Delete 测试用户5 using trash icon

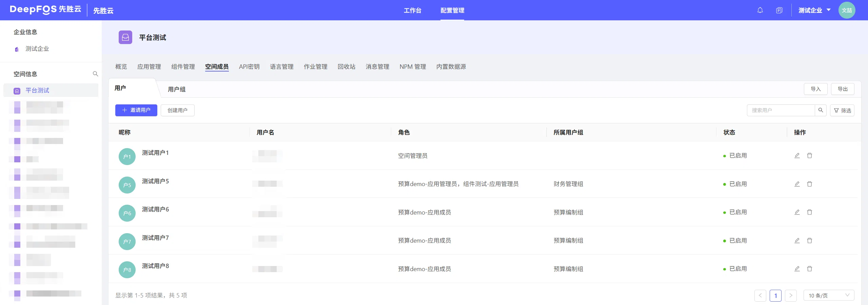tap(810, 184)
